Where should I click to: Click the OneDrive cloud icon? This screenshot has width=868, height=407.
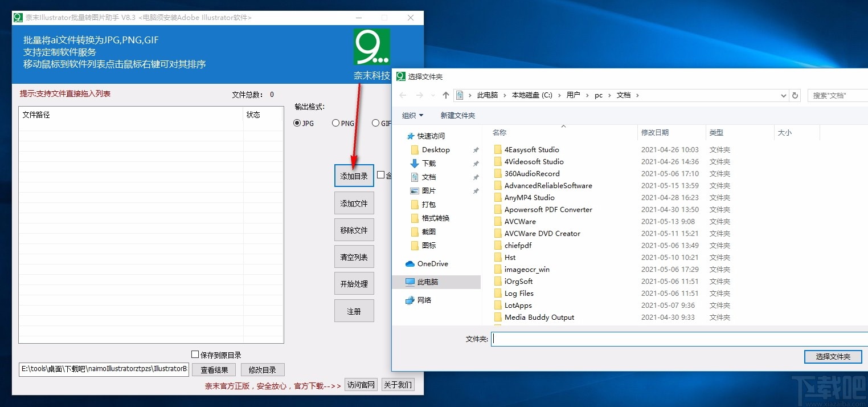click(410, 264)
